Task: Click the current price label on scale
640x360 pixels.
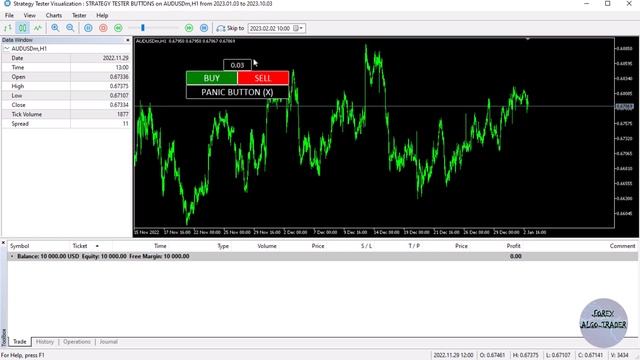Action: tap(624, 107)
